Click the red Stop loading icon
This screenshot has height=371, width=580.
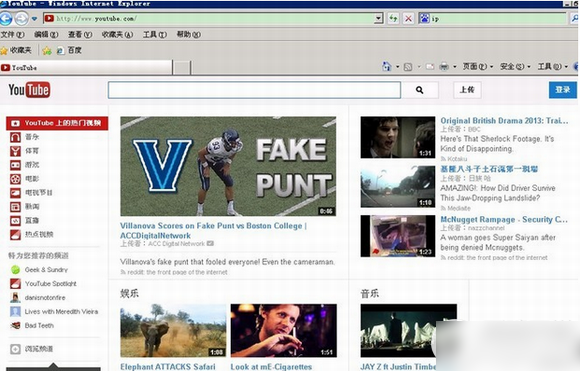coord(408,18)
